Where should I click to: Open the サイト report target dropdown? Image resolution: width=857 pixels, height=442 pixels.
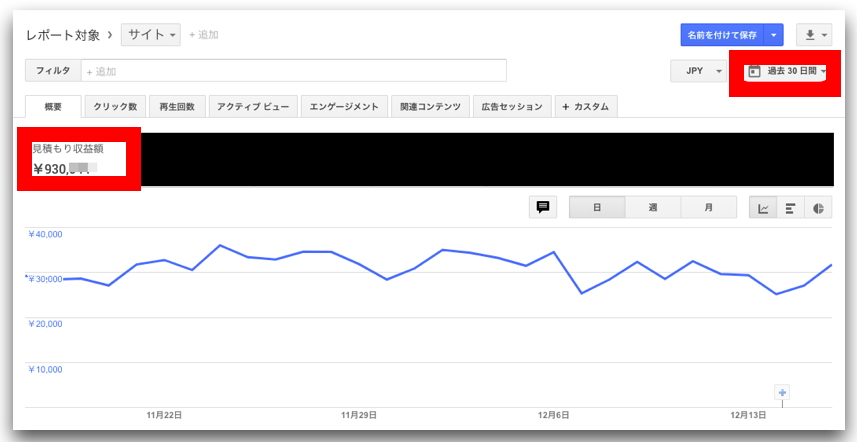pos(151,35)
